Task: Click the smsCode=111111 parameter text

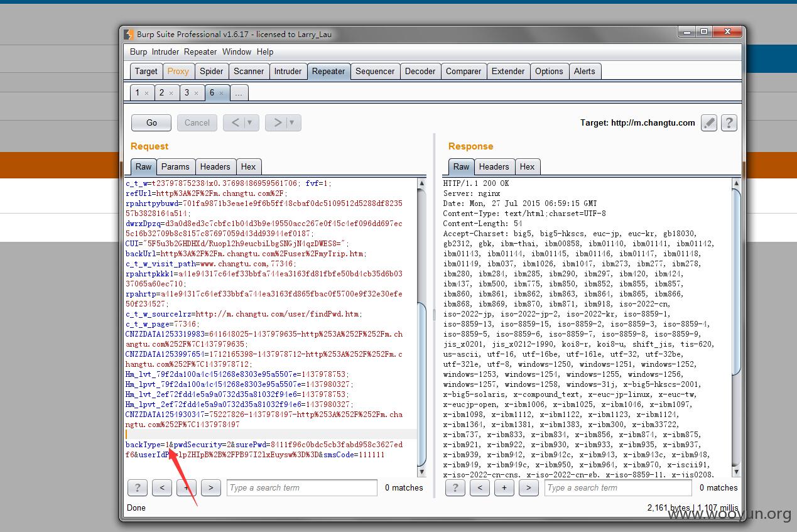Action: pyautogui.click(x=354, y=455)
